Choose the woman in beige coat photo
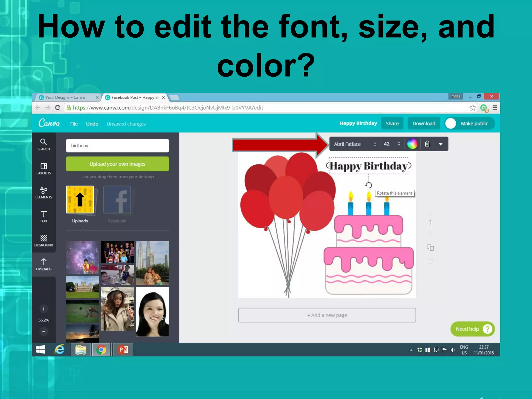532x399 pixels. (117, 309)
